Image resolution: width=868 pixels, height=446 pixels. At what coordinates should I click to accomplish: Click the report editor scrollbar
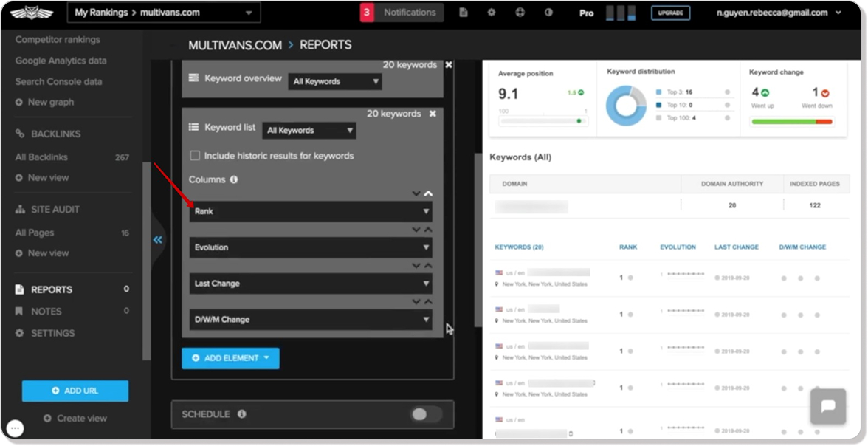[478, 241]
